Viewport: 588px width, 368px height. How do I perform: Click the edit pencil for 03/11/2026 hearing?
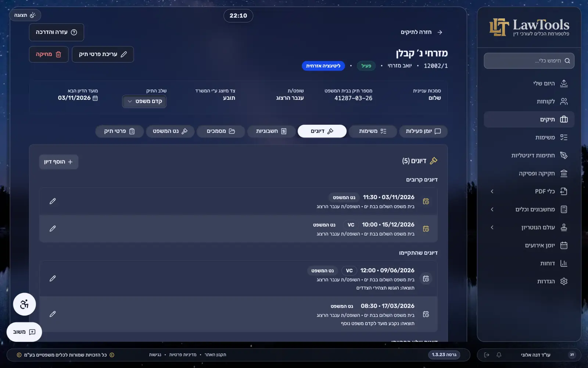(53, 201)
